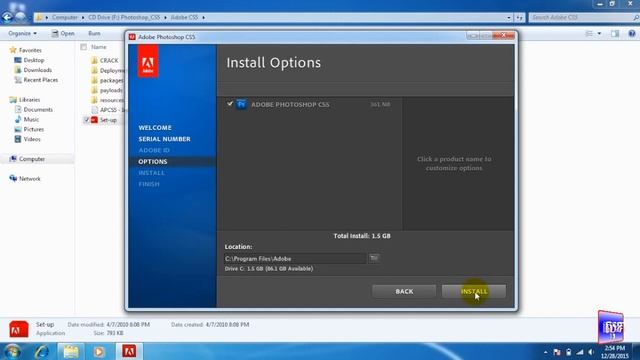Click the Name column header
The image size is (640, 360).
99,47
